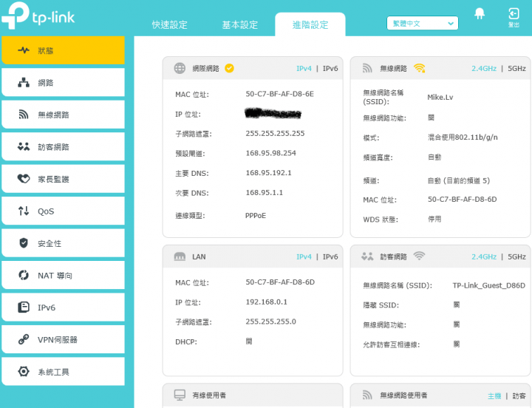Screen dimensions: 532x408
Task: Click the wireless clients feed icon
Action: point(367,395)
